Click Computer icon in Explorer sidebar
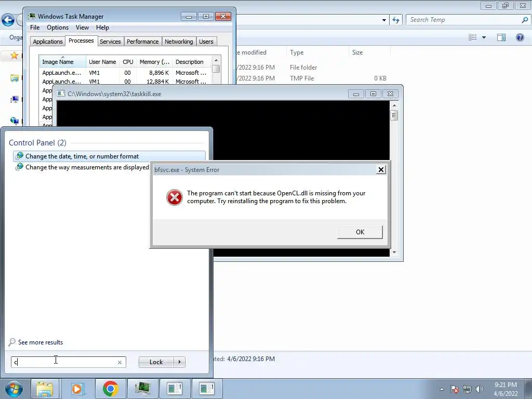 point(14,99)
